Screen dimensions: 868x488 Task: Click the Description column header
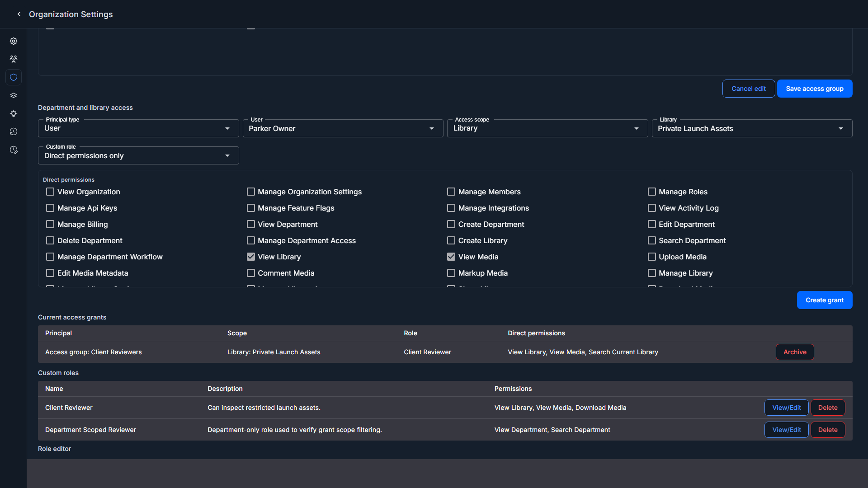225,389
